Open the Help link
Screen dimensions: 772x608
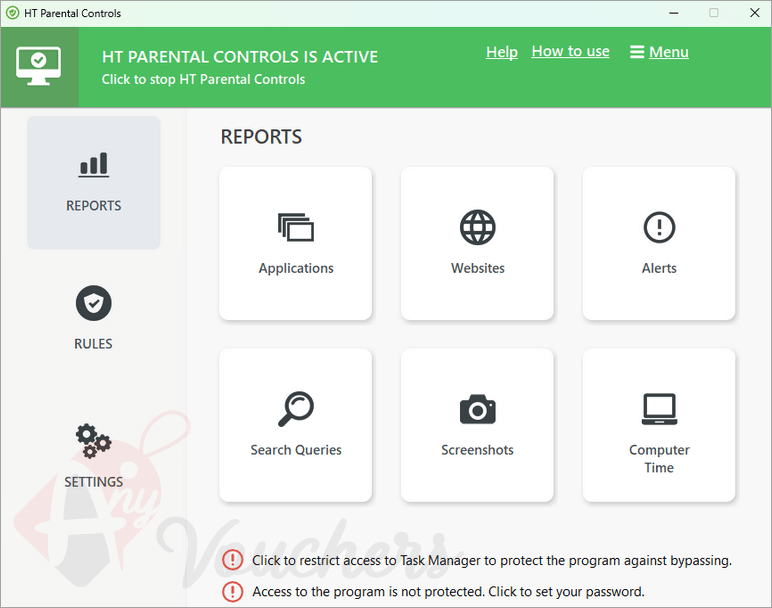coord(502,52)
